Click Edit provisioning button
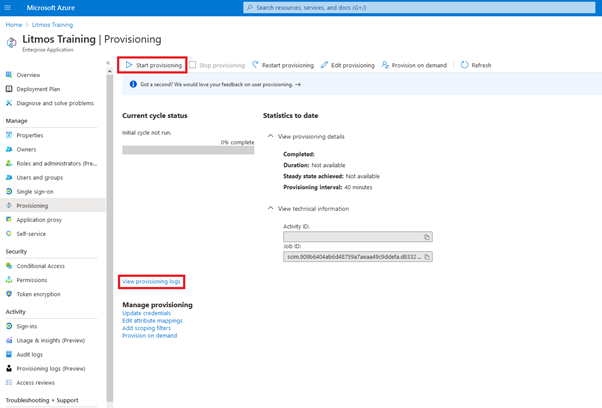The width and height of the screenshot is (602, 408). tap(348, 65)
